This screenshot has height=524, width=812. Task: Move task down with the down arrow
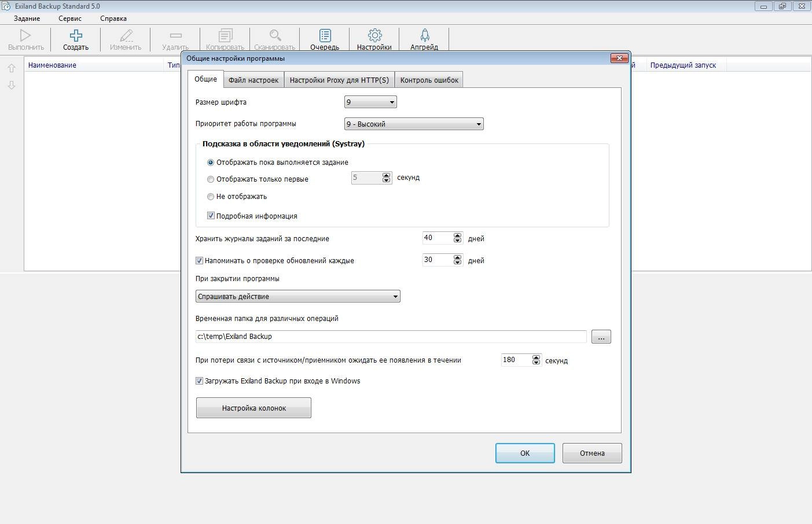click(12, 85)
